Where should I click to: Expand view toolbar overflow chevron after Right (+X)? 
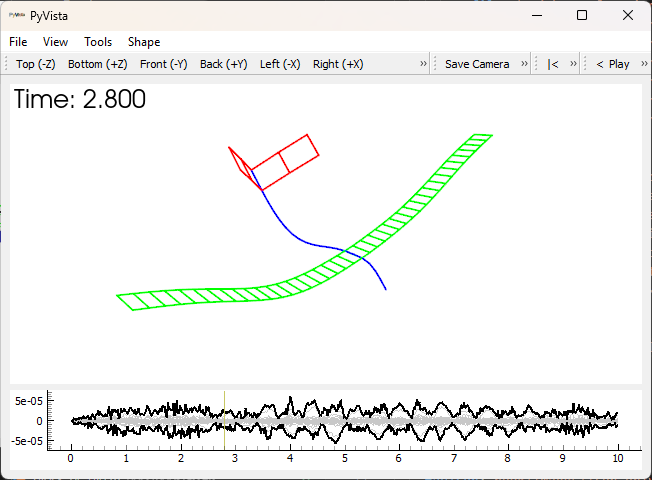(x=423, y=64)
